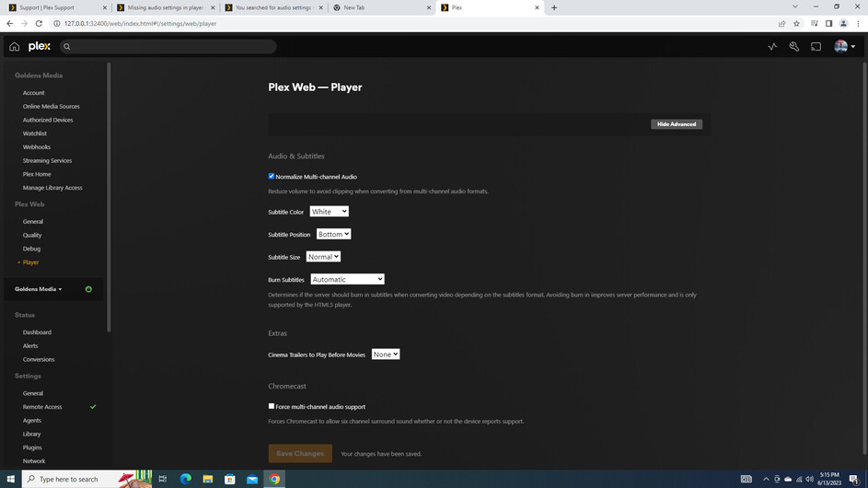Open the activity pulse icon
Image resolution: width=868 pixels, height=488 pixels.
[x=773, y=47]
